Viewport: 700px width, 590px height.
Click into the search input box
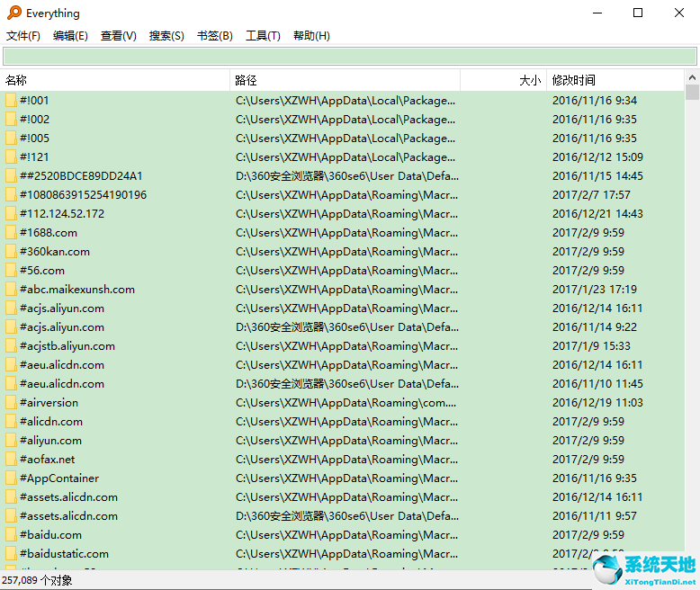(350, 57)
